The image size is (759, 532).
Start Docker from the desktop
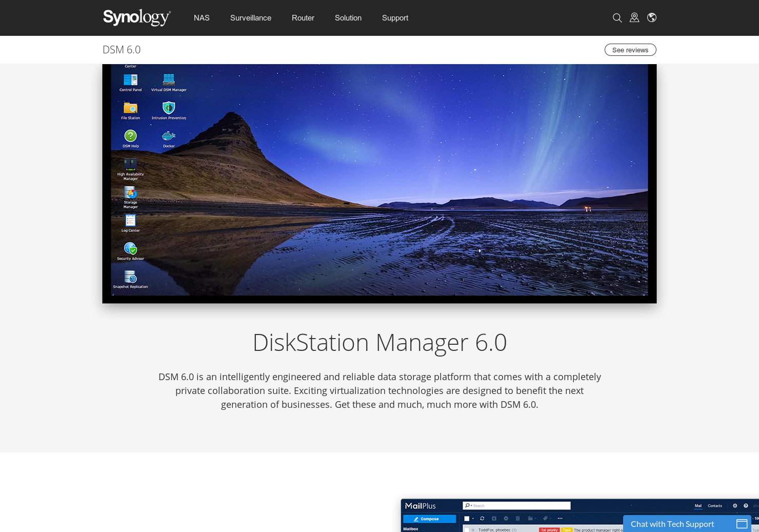169,136
